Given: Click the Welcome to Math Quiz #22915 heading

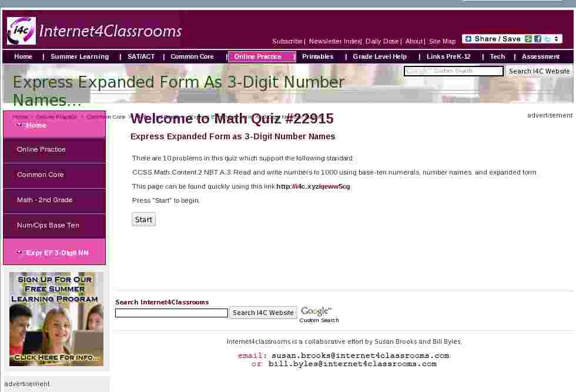Looking at the screenshot, I should [x=232, y=119].
